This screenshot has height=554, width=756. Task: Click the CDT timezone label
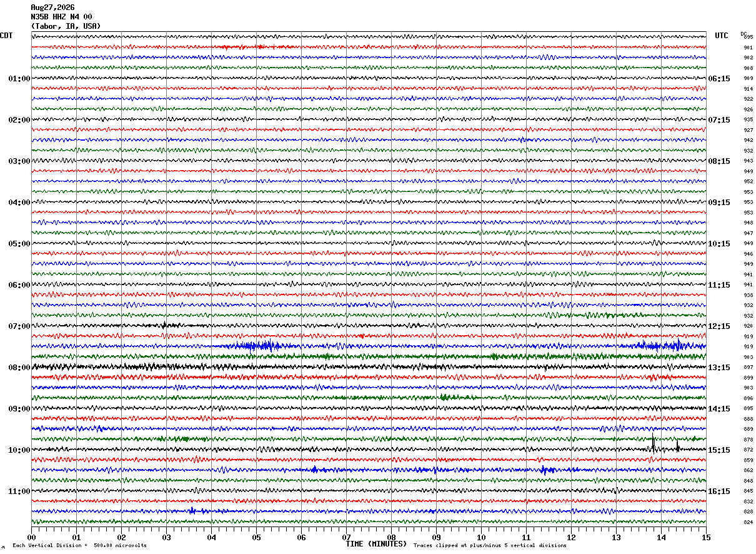(6, 36)
